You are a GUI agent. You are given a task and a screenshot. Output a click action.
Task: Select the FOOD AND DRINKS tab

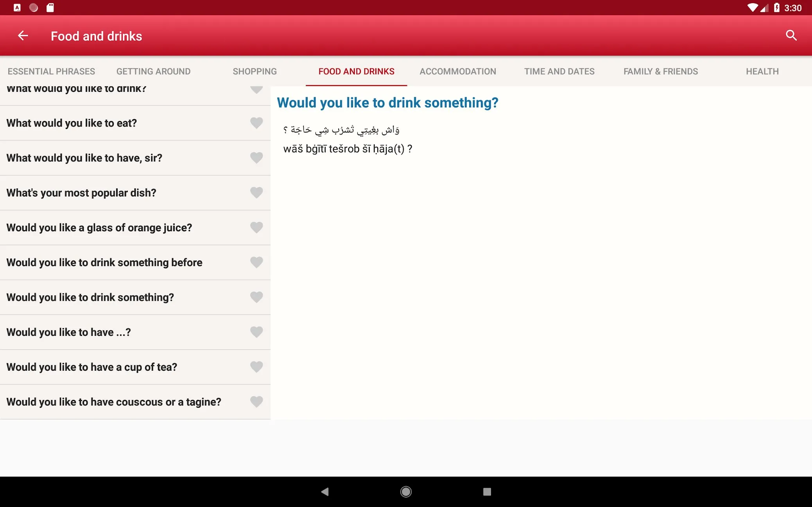(x=357, y=71)
